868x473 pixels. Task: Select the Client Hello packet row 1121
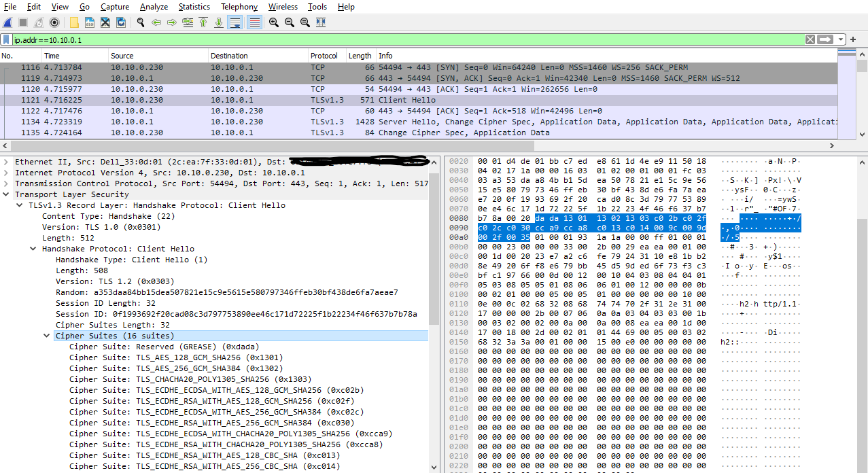pyautogui.click(x=272, y=99)
